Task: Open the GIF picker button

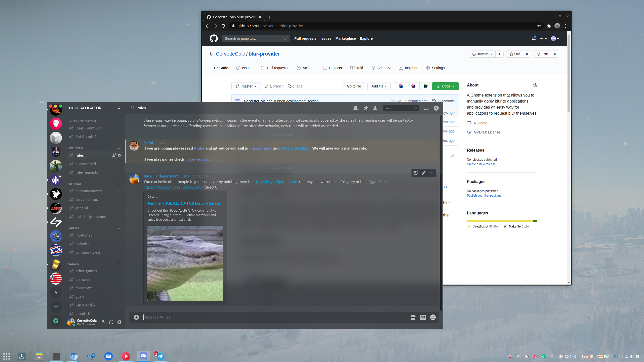Action: [423, 317]
